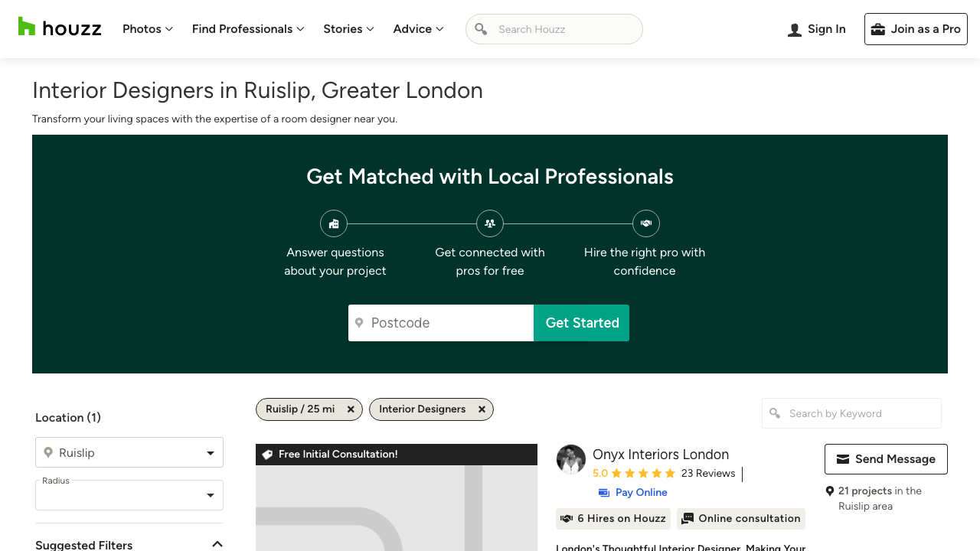The height and width of the screenshot is (551, 980).
Task: Click the Houzz logo icon
Action: pos(27,27)
